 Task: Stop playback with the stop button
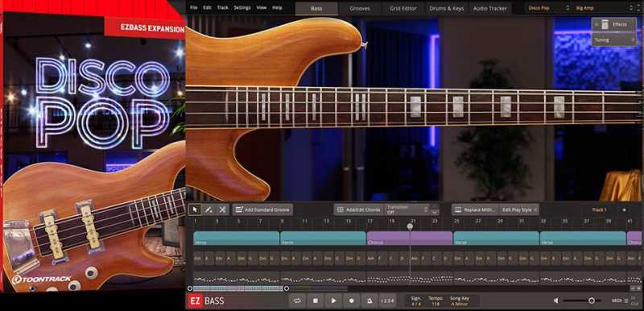pos(316,301)
